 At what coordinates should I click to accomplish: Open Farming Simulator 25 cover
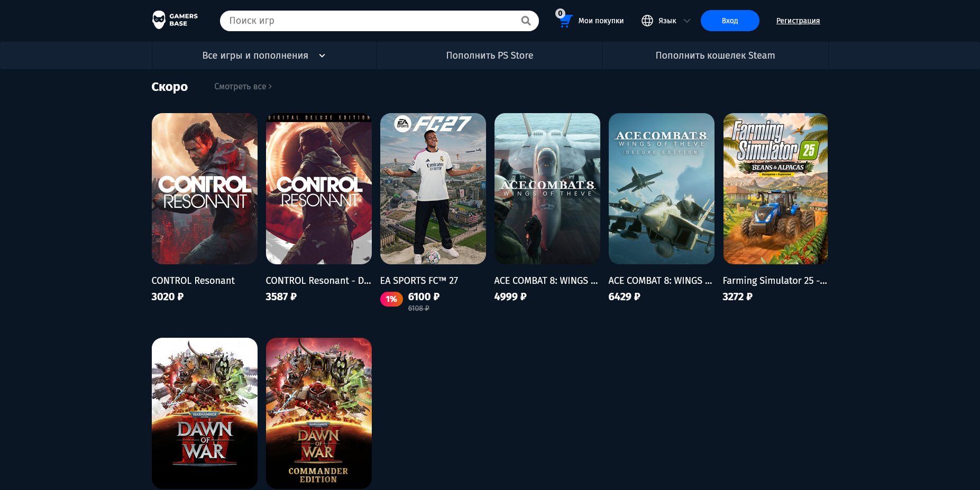775,189
